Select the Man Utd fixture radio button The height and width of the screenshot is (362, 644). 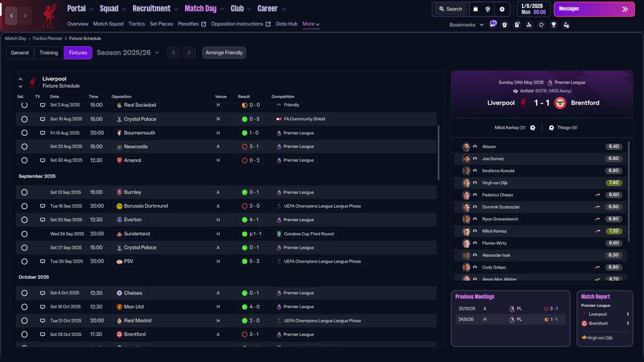24,307
